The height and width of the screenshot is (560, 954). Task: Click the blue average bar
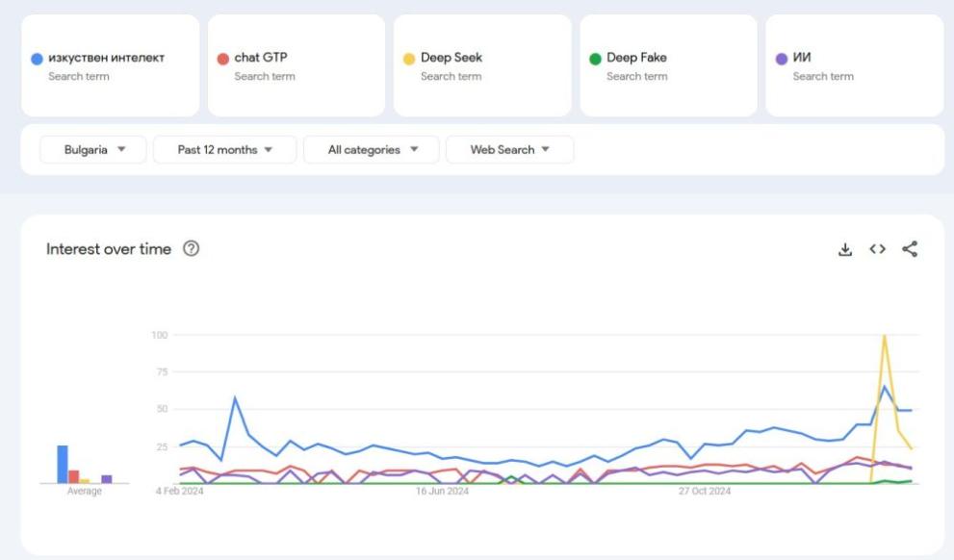[x=63, y=464]
